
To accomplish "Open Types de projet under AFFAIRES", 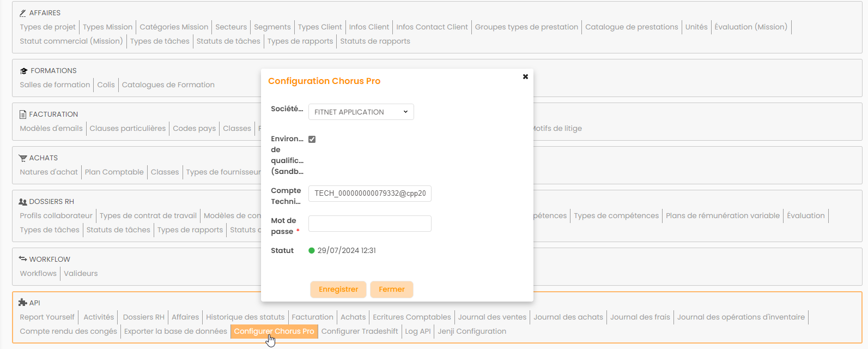I will tap(48, 27).
